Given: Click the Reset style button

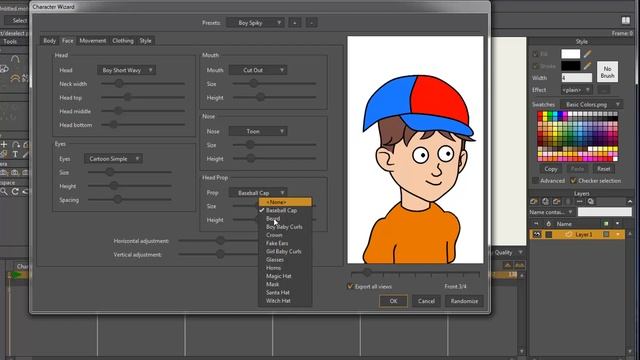Looking at the screenshot, I should pos(603,169).
